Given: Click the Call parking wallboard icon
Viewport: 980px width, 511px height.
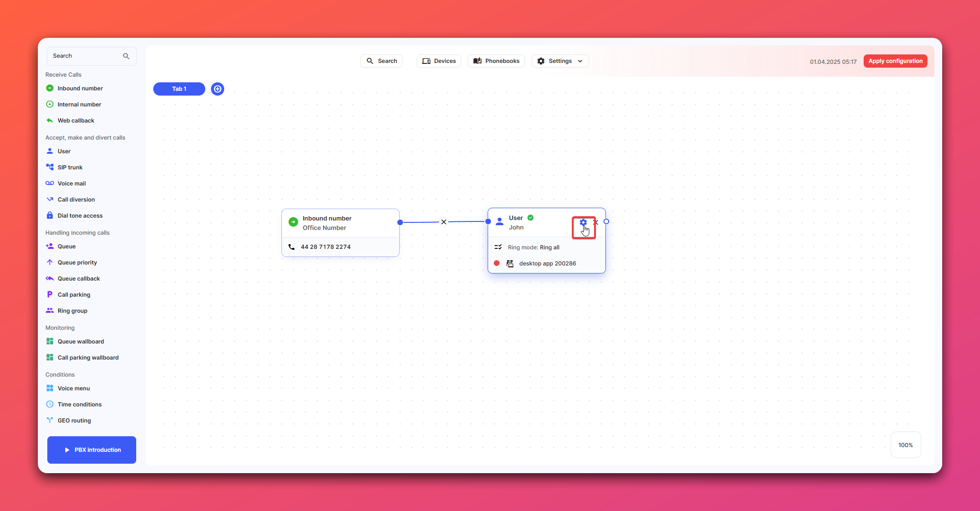Looking at the screenshot, I should (x=50, y=357).
